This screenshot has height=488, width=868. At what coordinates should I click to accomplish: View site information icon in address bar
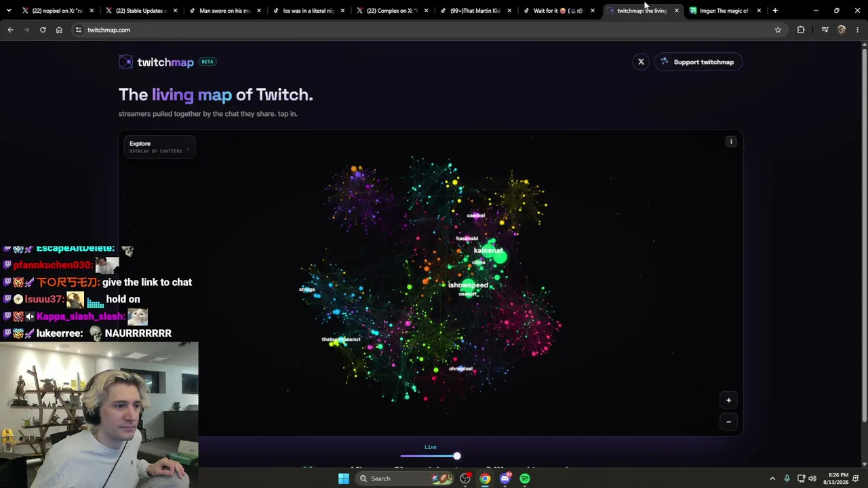pos(79,30)
